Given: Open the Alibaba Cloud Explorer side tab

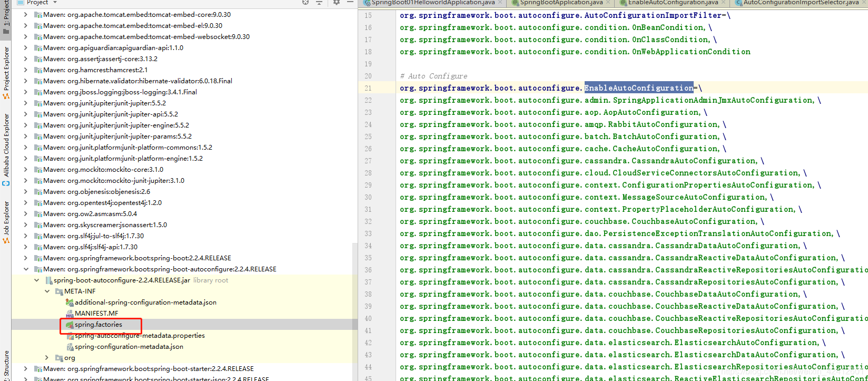Looking at the screenshot, I should [6, 150].
